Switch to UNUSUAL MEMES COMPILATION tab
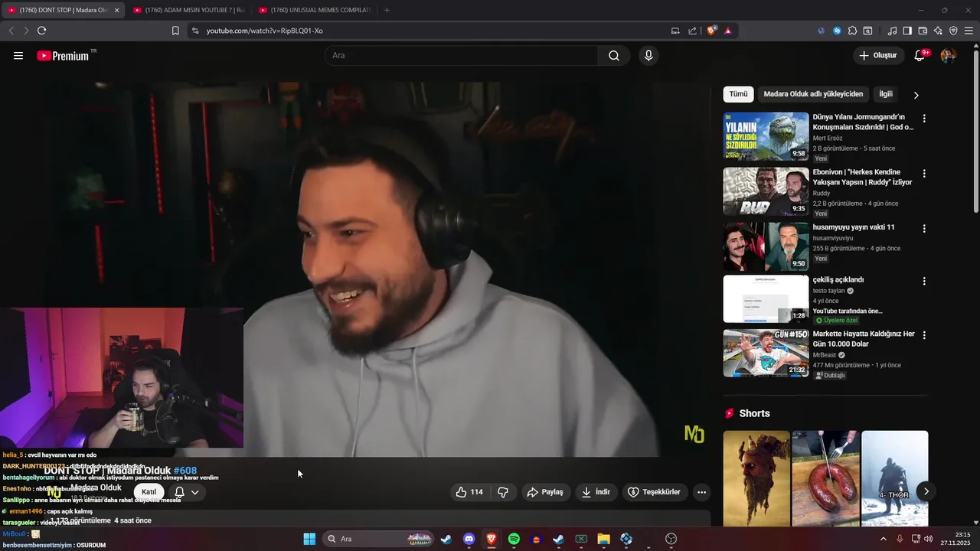The image size is (980, 551). point(315,10)
